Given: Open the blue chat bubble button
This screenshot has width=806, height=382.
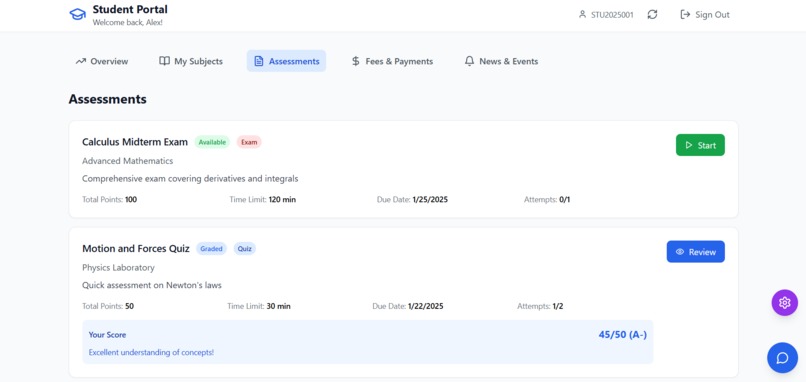Looking at the screenshot, I should point(782,358).
